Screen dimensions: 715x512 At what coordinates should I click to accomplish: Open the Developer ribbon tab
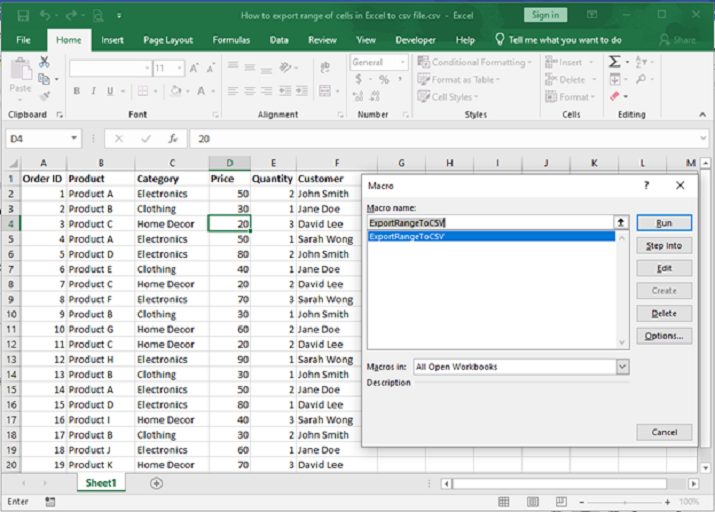415,40
